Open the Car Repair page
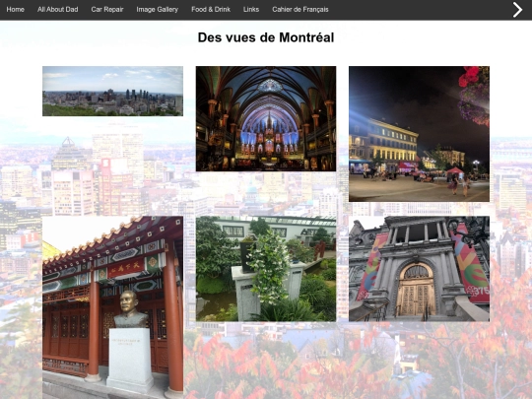The image size is (532, 399). pyautogui.click(x=107, y=10)
